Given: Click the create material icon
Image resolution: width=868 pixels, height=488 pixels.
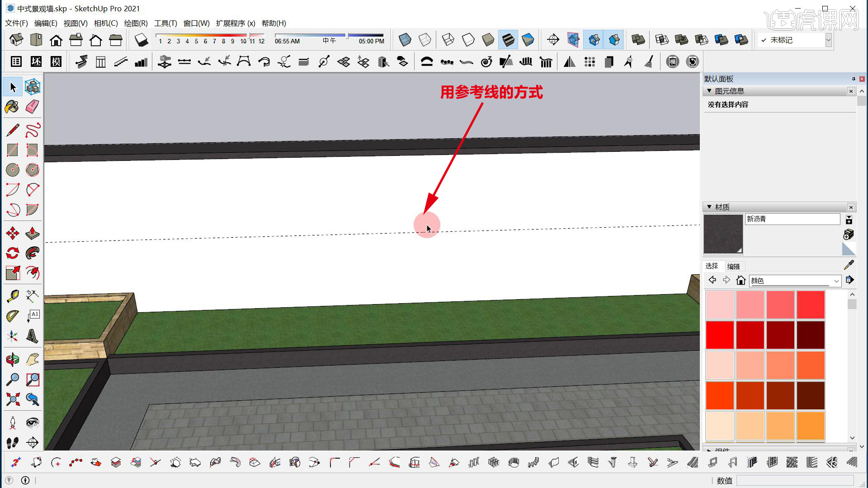Looking at the screenshot, I should point(849,234).
